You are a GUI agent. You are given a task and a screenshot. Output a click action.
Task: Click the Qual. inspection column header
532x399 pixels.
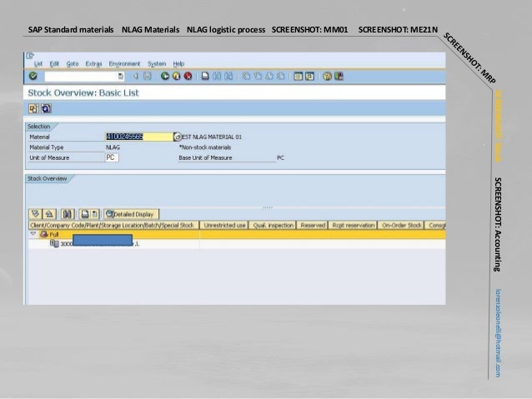(x=273, y=225)
